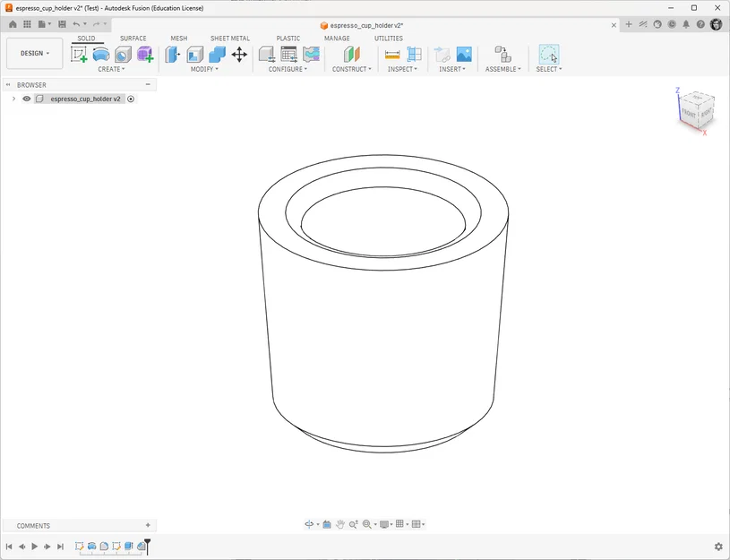
Task: Open the File menu dropdown
Action: point(44,24)
